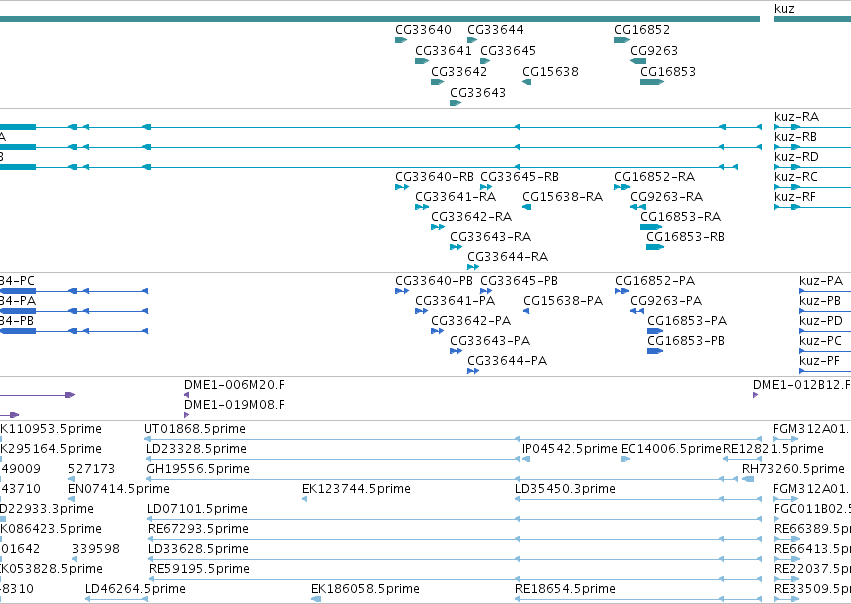The image size is (851, 604).
Task: Select the DME1-006M20.F purple marker
Action: [x=187, y=395]
